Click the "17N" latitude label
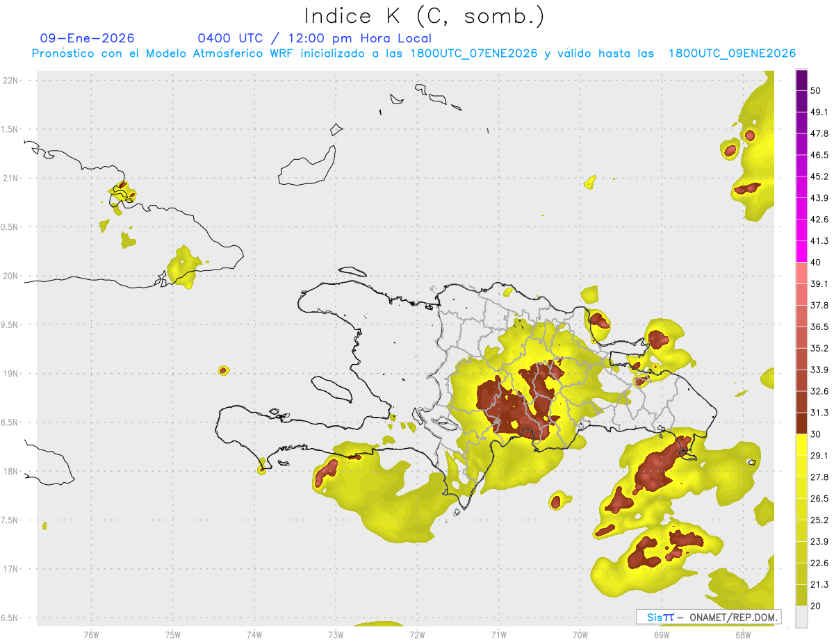This screenshot has width=834, height=644. (x=11, y=569)
